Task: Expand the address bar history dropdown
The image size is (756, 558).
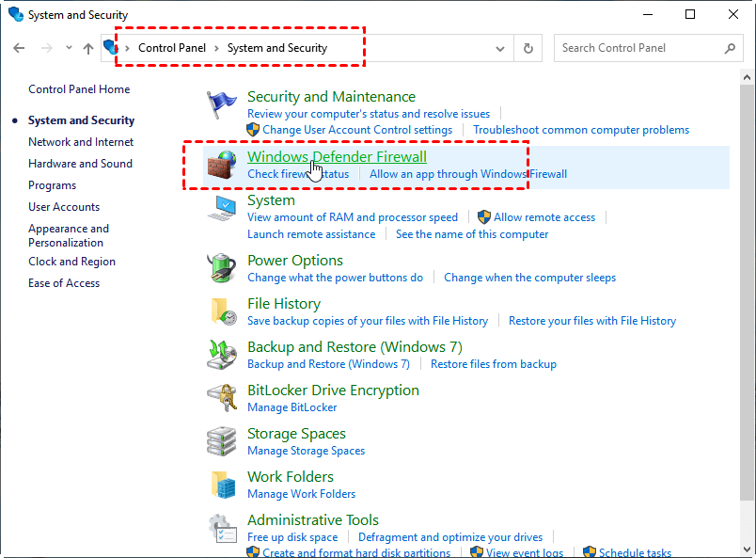Action: (x=500, y=48)
